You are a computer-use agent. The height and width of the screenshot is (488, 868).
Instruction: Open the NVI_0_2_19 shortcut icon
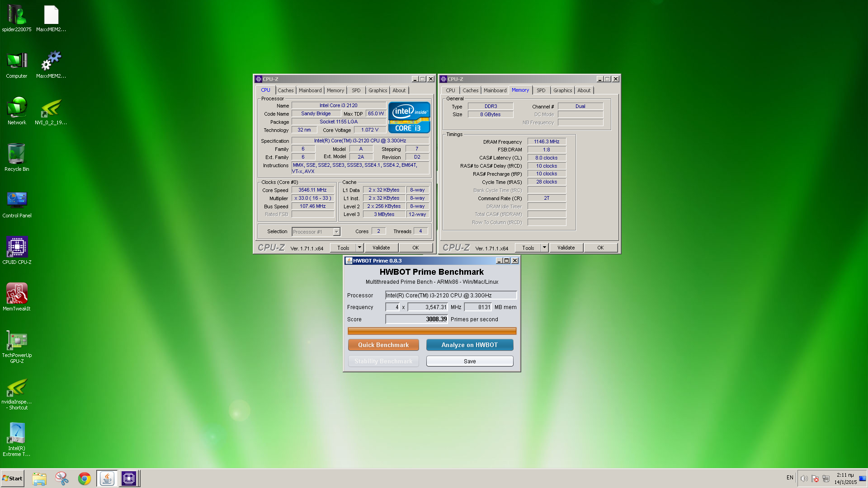click(51, 111)
